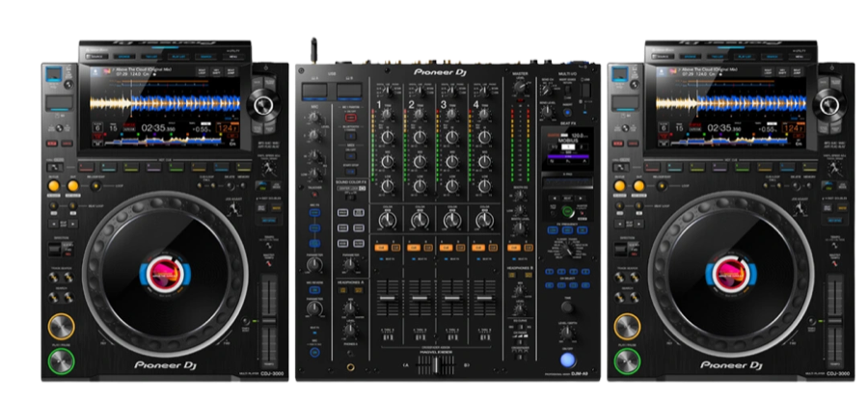
Task: Trigger first Hot Cue pad on right CDJ-3000
Action: 652,167
